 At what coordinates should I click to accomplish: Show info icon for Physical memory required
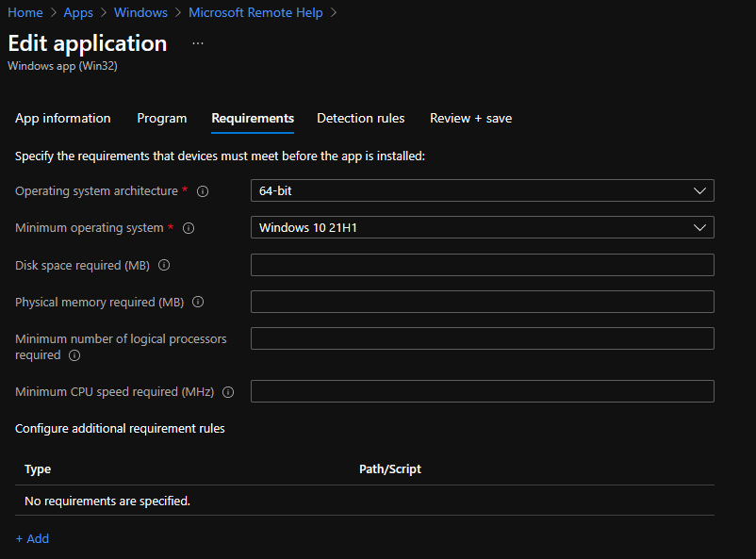[198, 302]
